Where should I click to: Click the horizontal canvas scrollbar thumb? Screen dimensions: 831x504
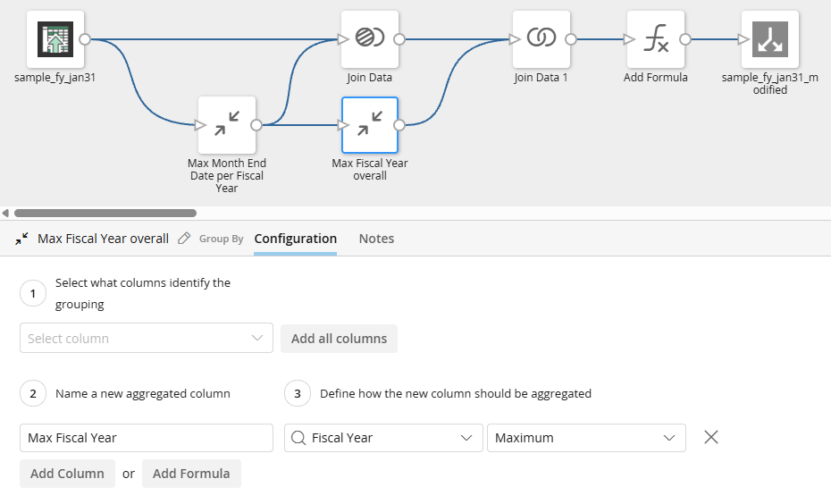[105, 213]
